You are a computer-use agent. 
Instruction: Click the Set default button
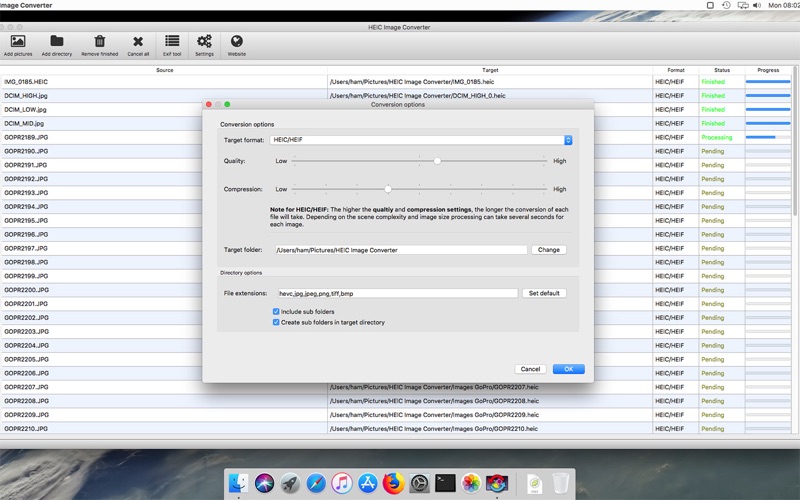pos(544,293)
